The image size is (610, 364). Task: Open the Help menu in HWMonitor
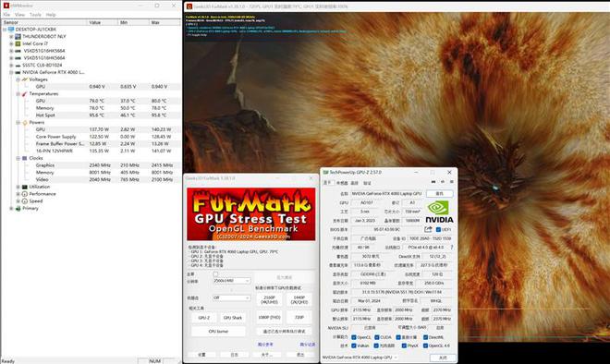point(51,15)
